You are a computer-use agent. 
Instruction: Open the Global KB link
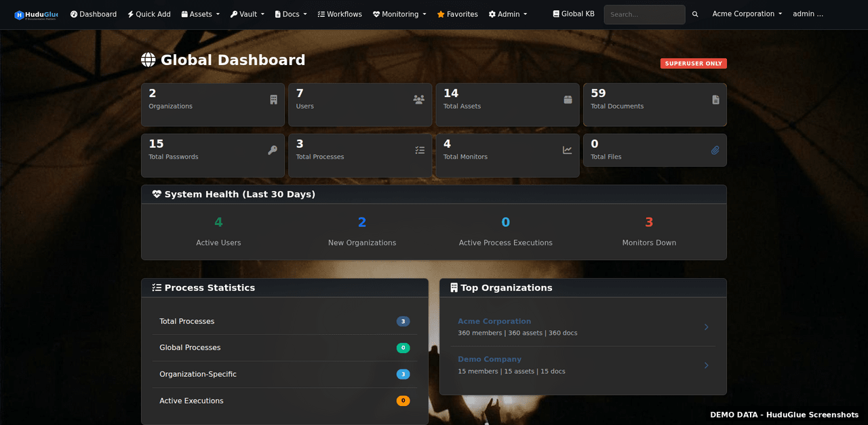pos(574,14)
